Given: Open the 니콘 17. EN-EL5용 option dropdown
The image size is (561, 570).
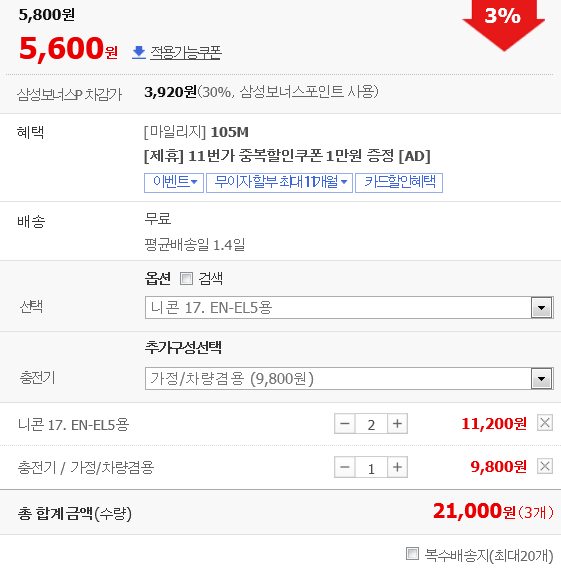Looking at the screenshot, I should [x=349, y=308].
